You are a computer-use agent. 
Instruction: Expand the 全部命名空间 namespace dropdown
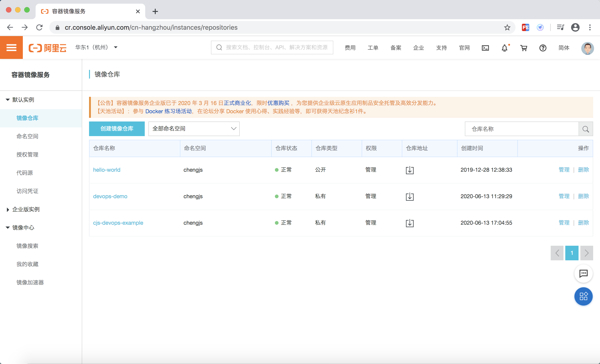pyautogui.click(x=194, y=129)
